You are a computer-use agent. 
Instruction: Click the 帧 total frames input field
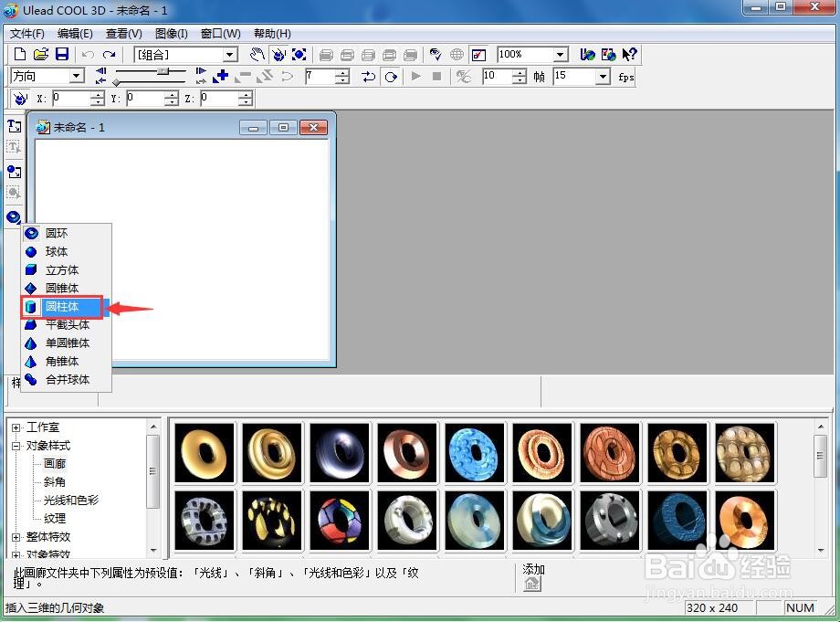[497, 76]
